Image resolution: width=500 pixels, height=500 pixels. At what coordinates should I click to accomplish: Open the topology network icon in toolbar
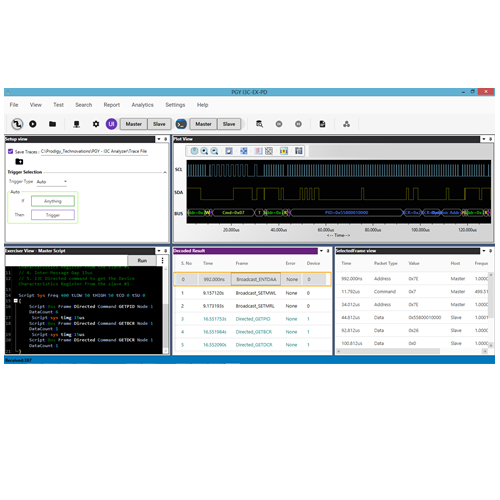tap(347, 124)
